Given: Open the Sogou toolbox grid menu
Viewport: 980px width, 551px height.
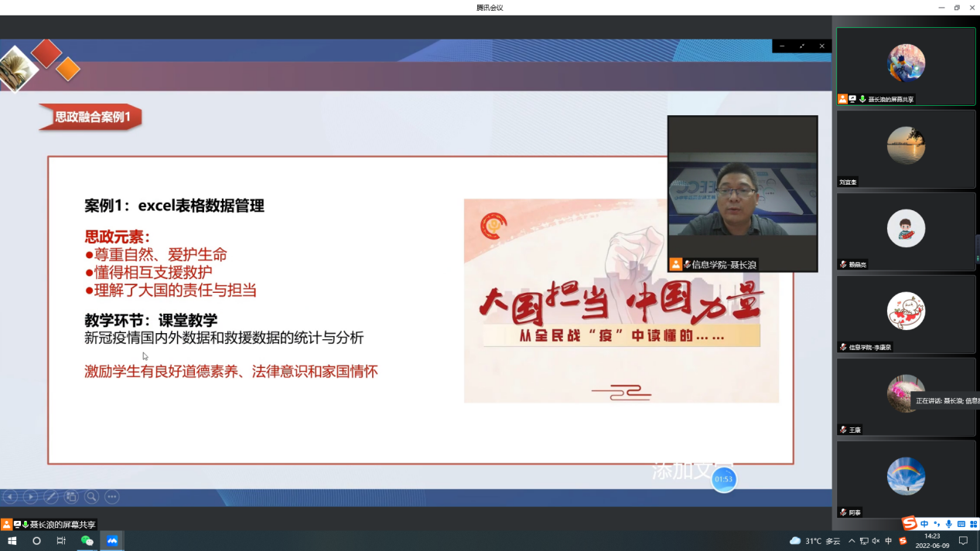Looking at the screenshot, I should tap(974, 524).
